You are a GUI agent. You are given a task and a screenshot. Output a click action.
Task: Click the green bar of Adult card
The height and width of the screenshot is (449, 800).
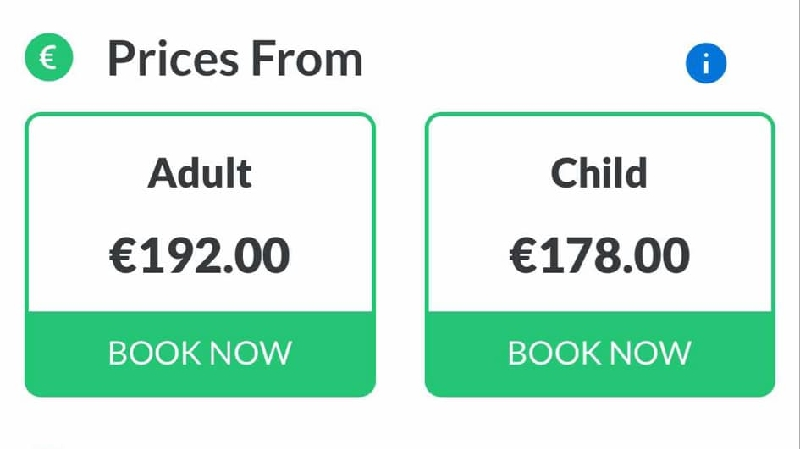pyautogui.click(x=200, y=353)
